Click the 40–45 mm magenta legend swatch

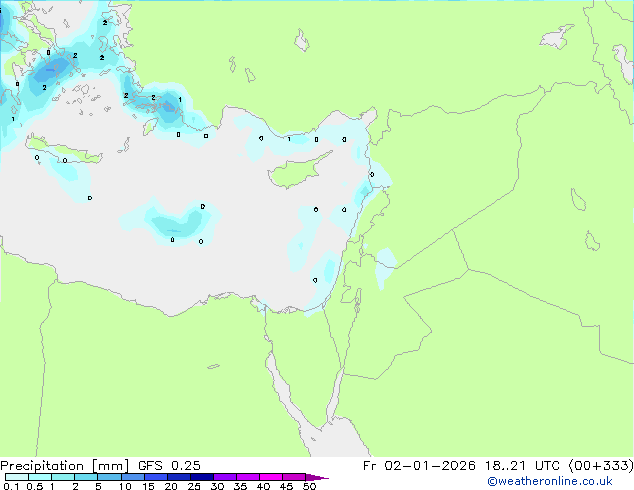point(271,477)
